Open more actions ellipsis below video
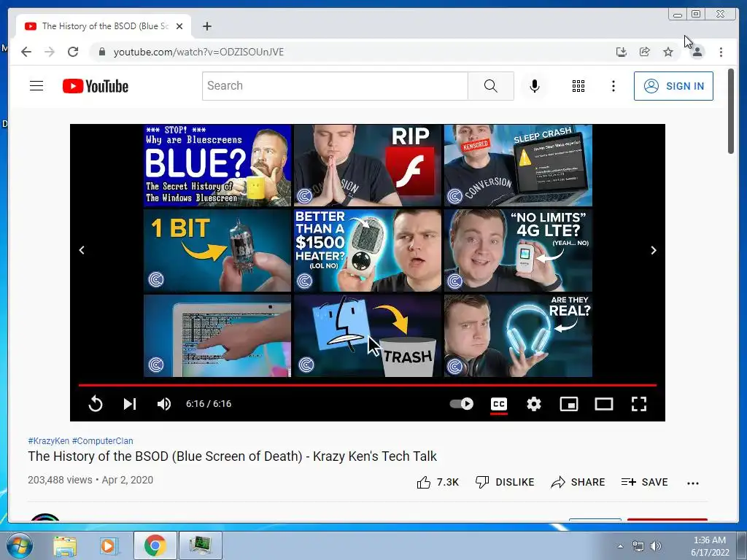The height and width of the screenshot is (560, 747). pyautogui.click(x=693, y=483)
